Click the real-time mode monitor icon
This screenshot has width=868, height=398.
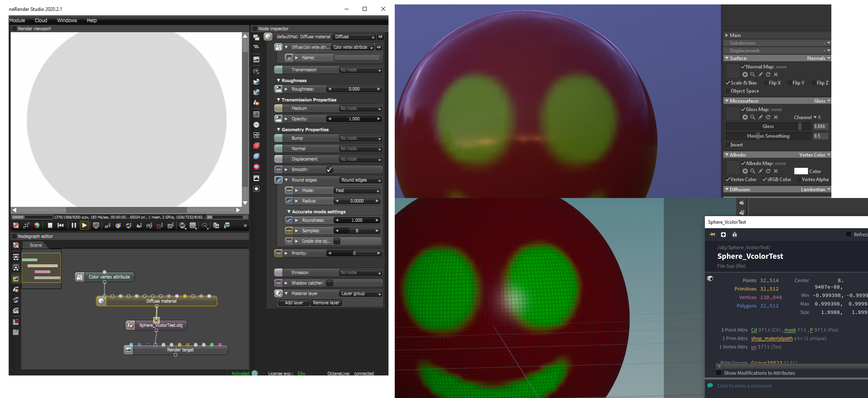coord(96,225)
